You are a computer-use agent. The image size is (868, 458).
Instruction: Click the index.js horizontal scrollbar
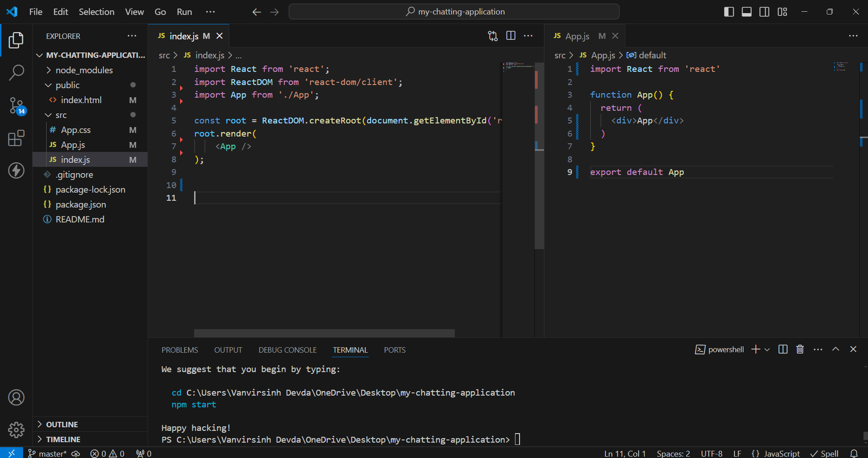(x=324, y=333)
